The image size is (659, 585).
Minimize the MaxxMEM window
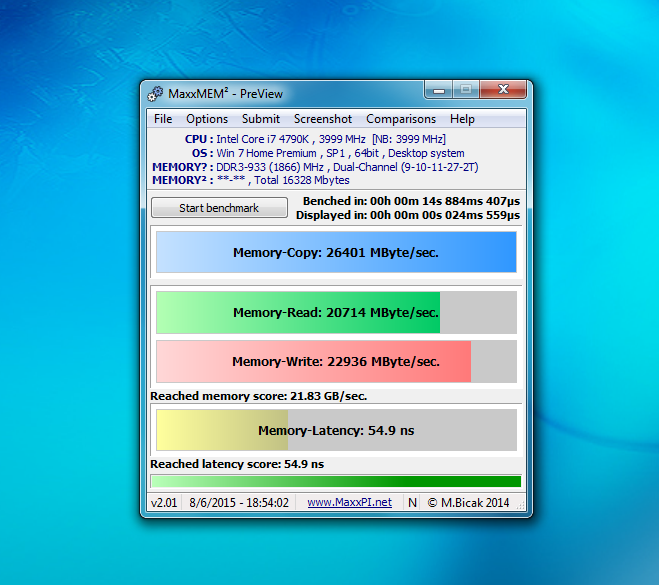pyautogui.click(x=439, y=90)
